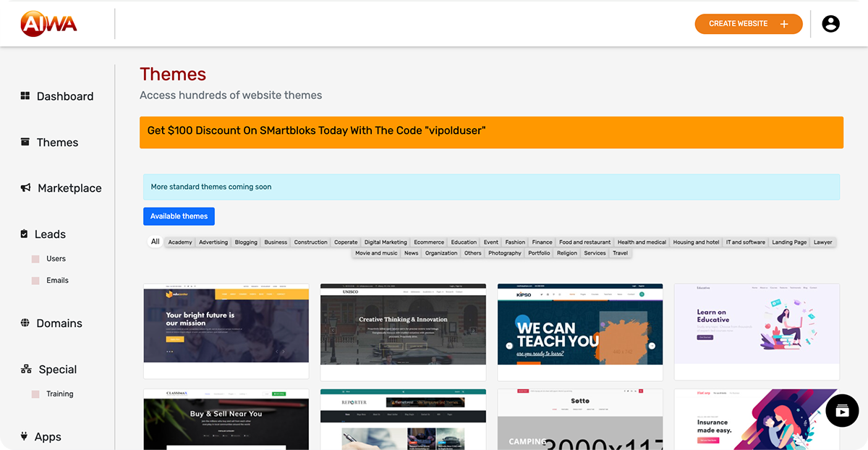Filter themes by Photography category
The height and width of the screenshot is (450, 868).
(x=504, y=253)
